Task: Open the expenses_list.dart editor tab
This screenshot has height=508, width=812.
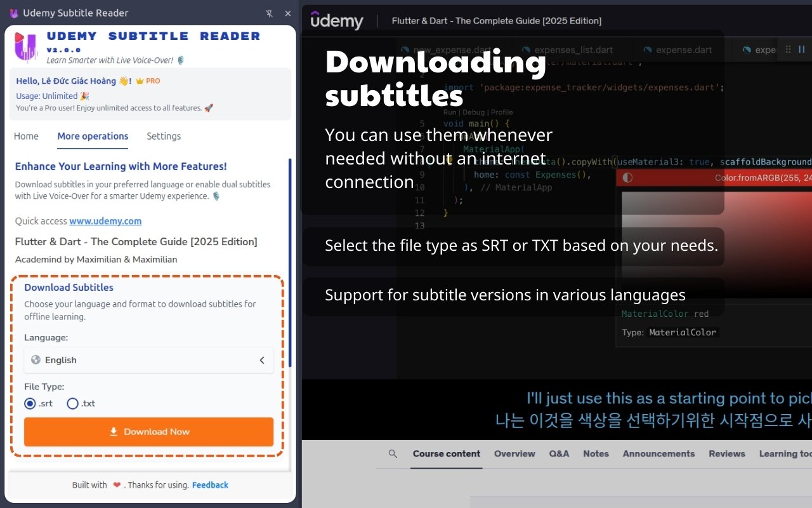Action: [x=573, y=50]
